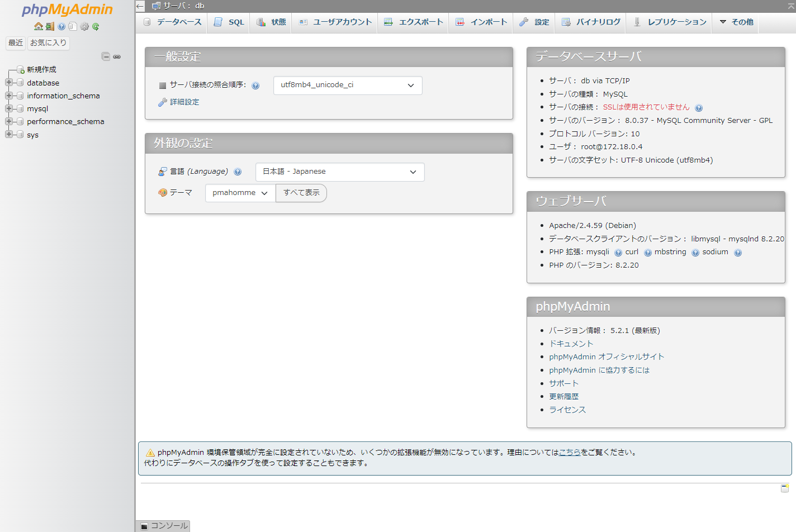Expand the mysql tree node
Screen dimensions: 796x532
coord(8,109)
